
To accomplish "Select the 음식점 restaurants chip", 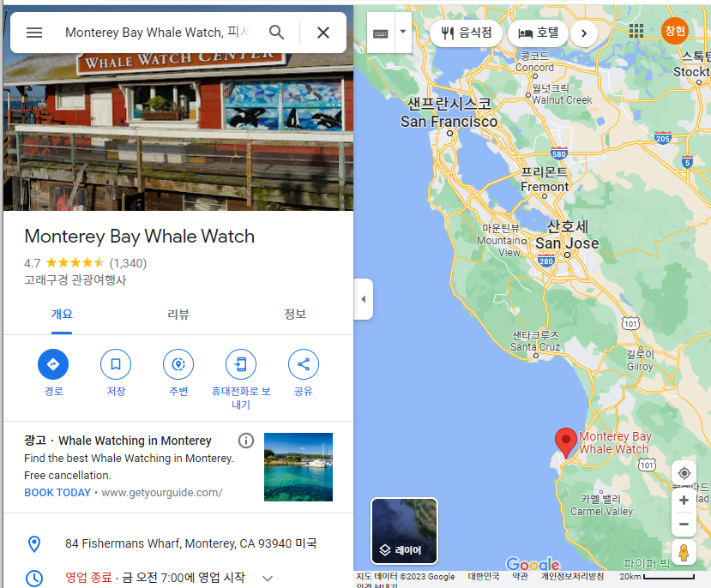I will click(x=467, y=33).
